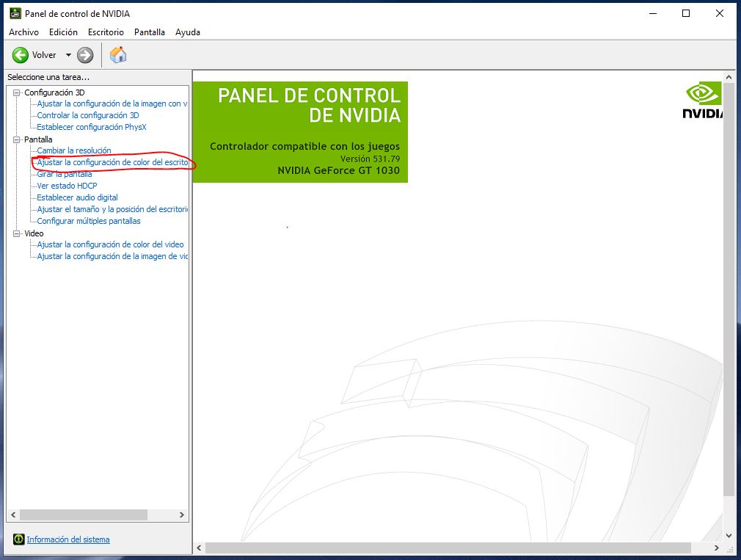Click the main panel vertical scrollbar thumb
741x560 pixels.
coord(729,289)
